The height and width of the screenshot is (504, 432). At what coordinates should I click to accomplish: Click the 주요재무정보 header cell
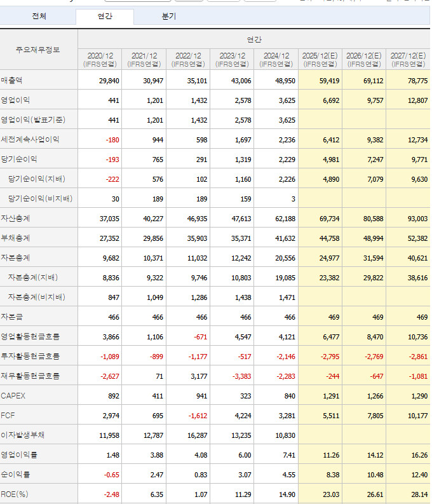tap(38, 50)
